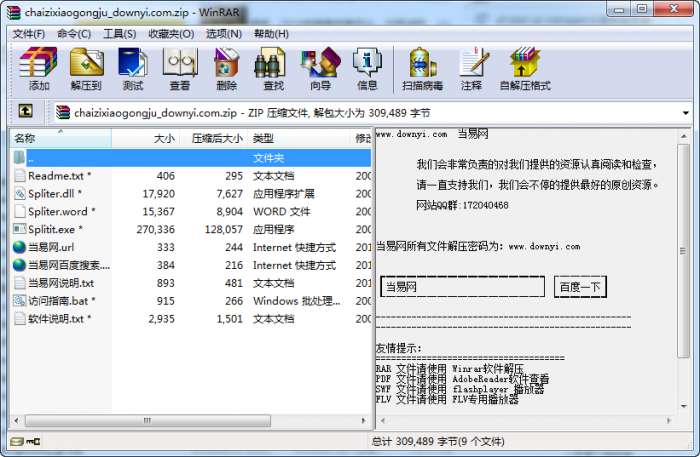This screenshot has width=700, height=457.
Task: Click the 百度一下 button in comment
Action: 580,287
